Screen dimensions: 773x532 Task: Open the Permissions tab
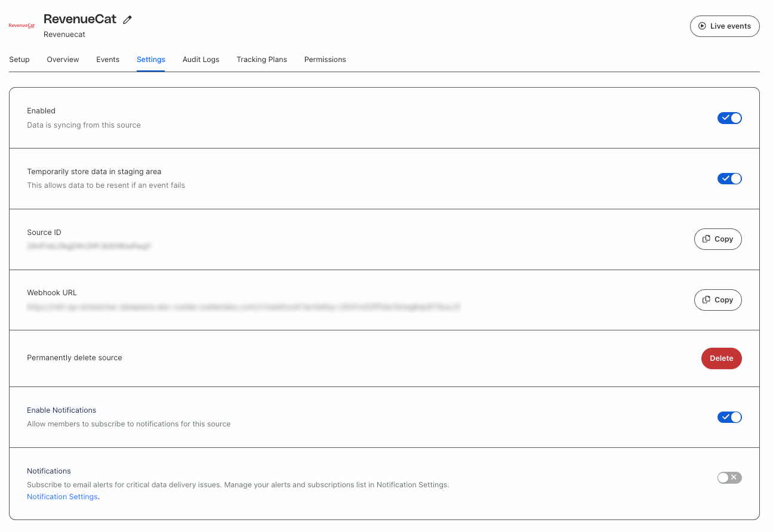[x=325, y=60]
